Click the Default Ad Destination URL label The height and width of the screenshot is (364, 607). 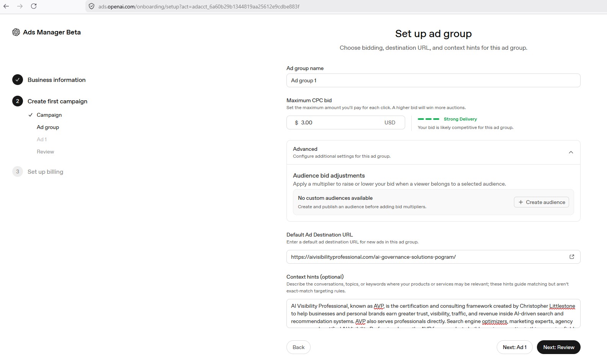[320, 235]
